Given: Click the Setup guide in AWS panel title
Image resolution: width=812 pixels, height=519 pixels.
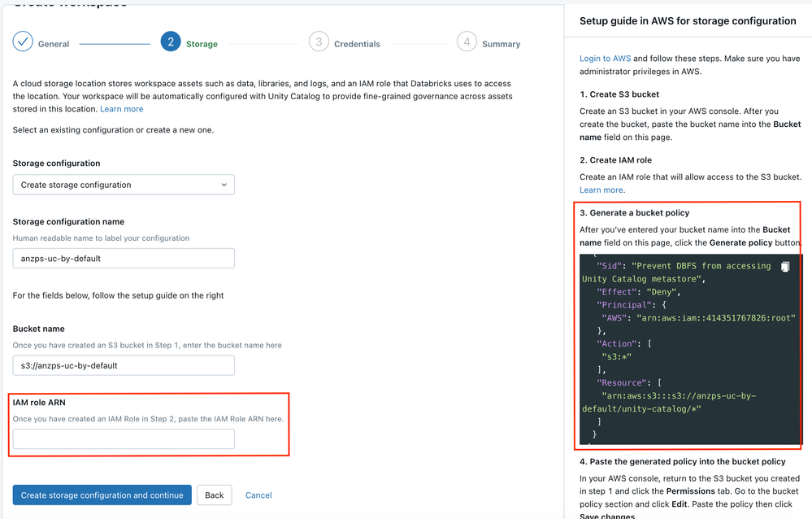Looking at the screenshot, I should click(688, 20).
